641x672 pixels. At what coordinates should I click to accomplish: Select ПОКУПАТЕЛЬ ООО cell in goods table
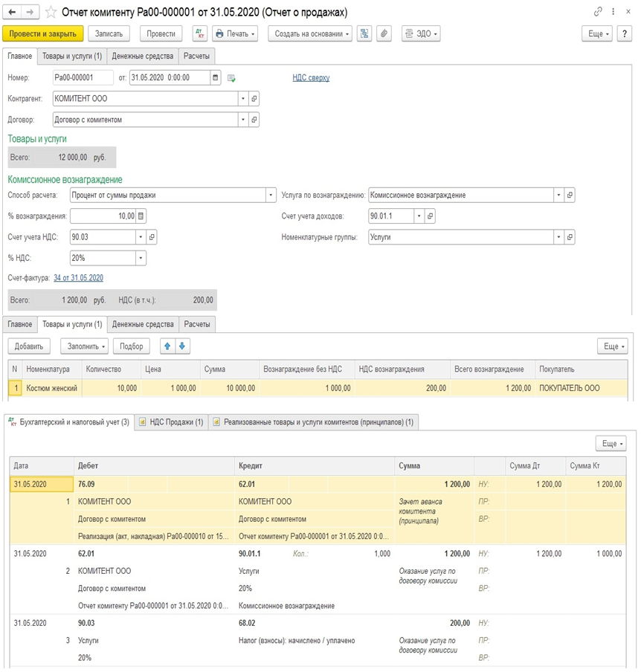click(581, 388)
